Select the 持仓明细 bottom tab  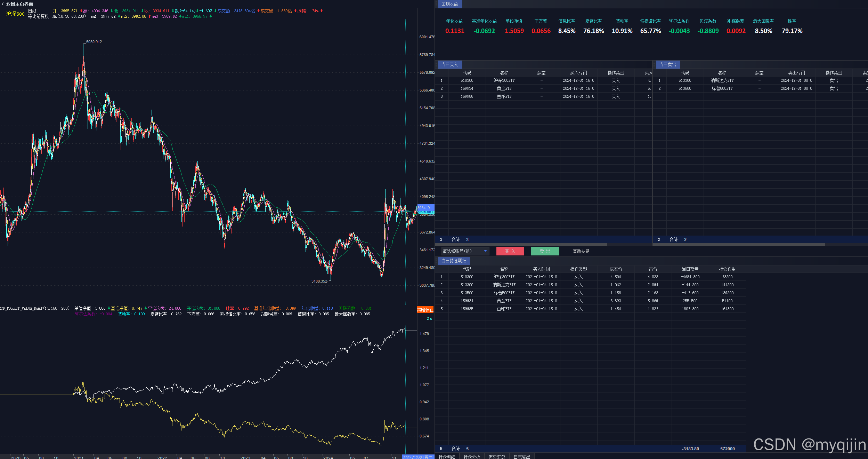[447, 457]
